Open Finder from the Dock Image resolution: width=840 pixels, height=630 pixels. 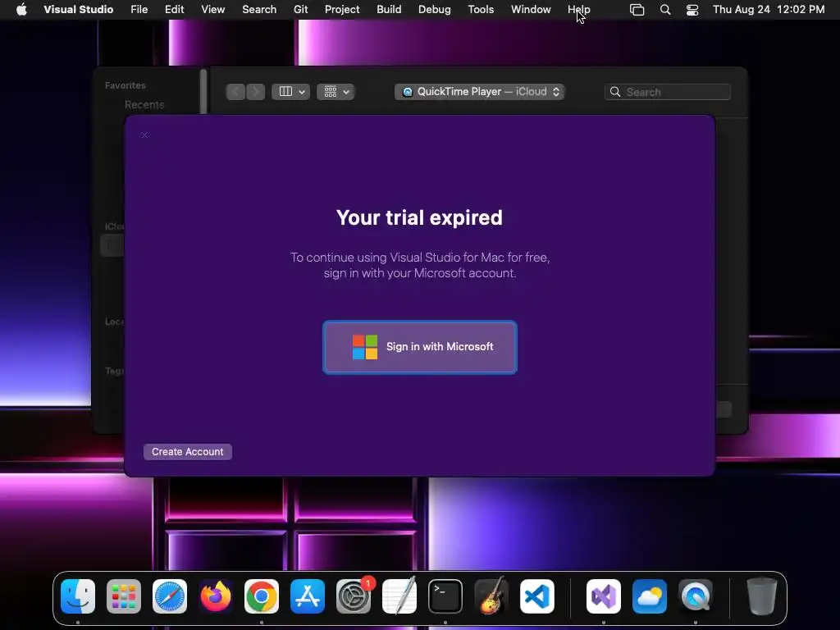pyautogui.click(x=78, y=596)
